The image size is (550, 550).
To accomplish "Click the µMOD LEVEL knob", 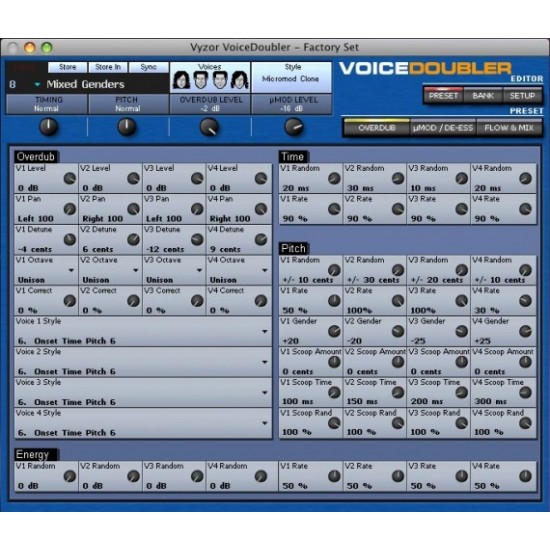I will [294, 127].
